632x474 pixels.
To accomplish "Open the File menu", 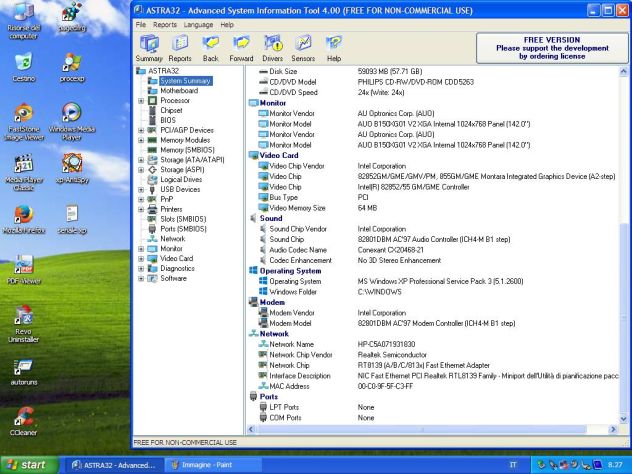I will click(141, 25).
